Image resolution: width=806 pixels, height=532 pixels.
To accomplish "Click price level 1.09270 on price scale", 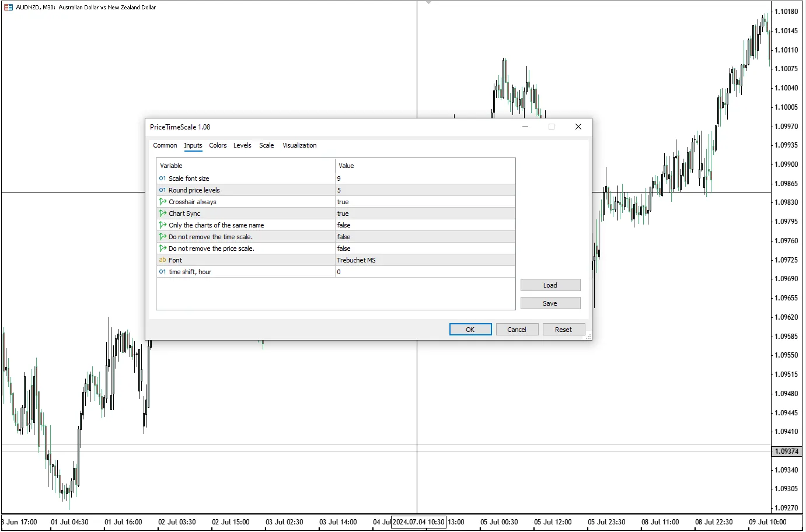I will click(786, 508).
